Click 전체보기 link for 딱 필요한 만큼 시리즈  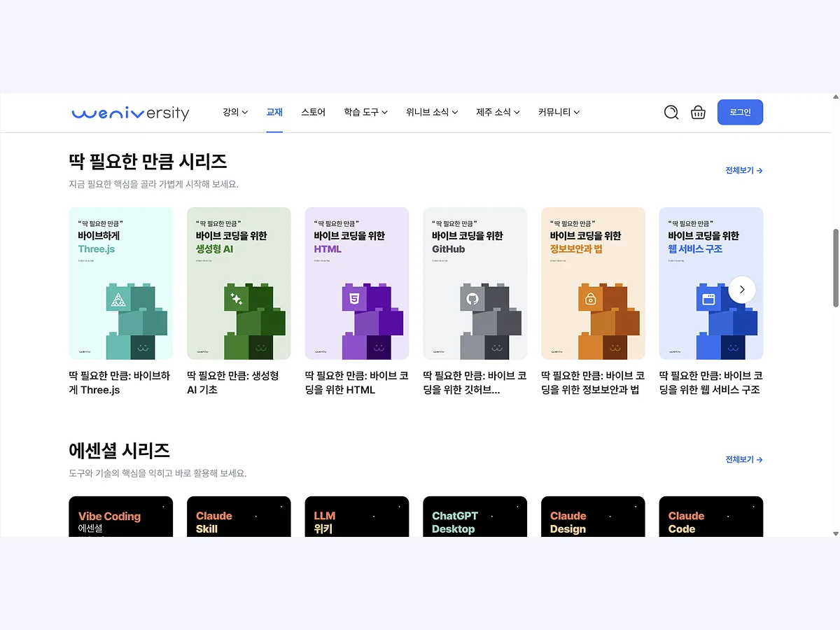(x=744, y=170)
